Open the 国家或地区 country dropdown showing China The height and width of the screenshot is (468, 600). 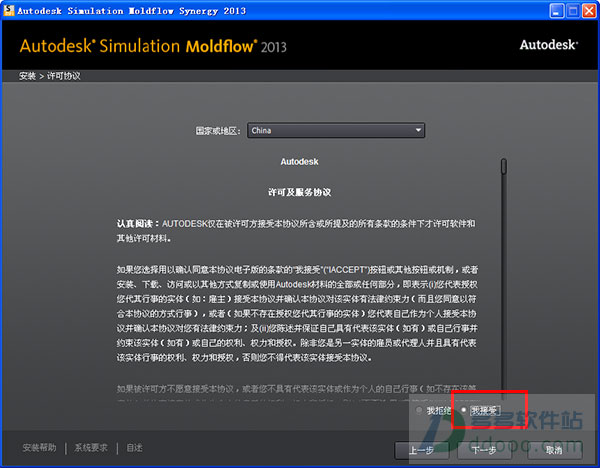point(336,130)
